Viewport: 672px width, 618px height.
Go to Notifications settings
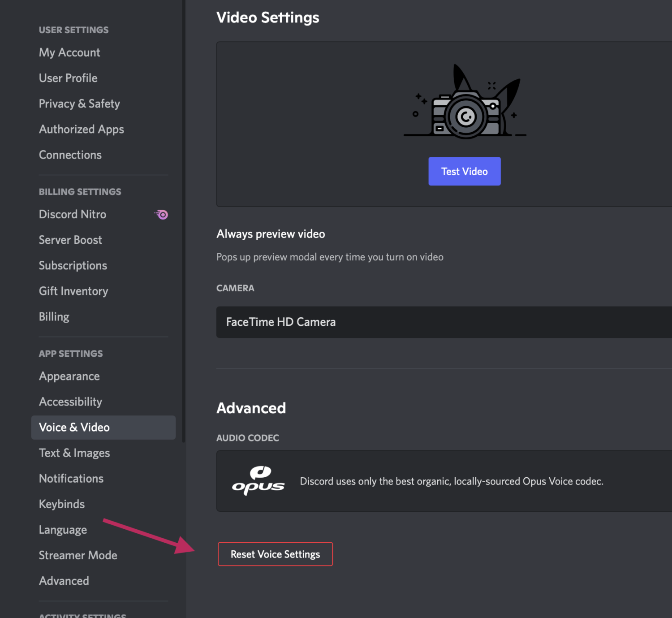pos(71,478)
